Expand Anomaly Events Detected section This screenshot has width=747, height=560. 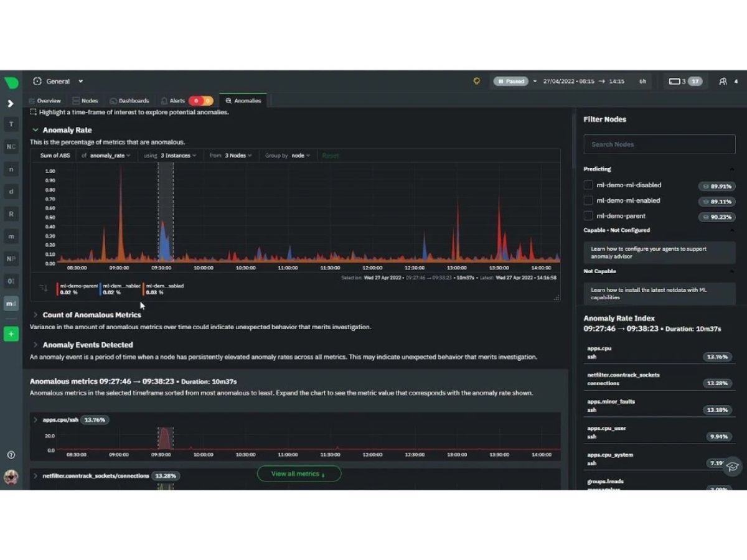tap(35, 345)
